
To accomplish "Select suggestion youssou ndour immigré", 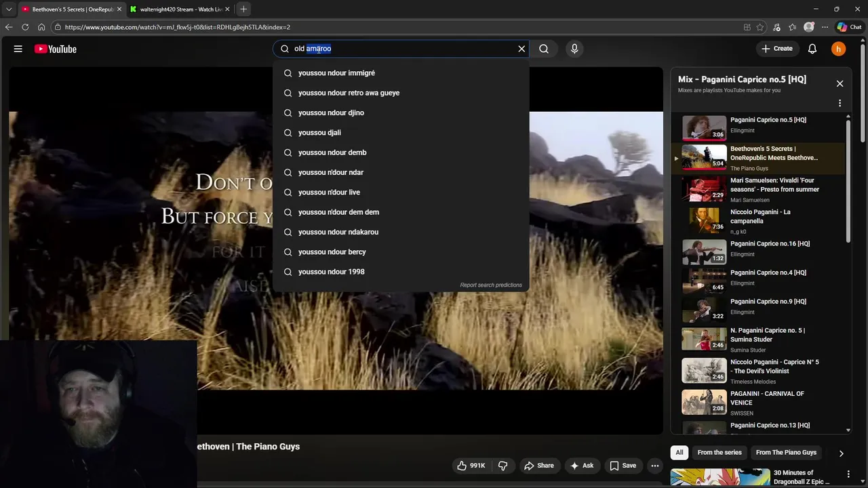I will coord(401,73).
